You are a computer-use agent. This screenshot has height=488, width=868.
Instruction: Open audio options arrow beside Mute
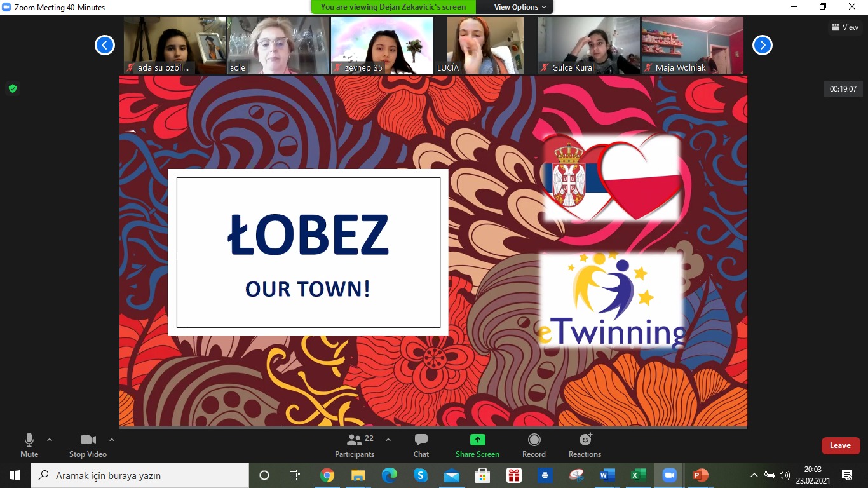tap(50, 440)
